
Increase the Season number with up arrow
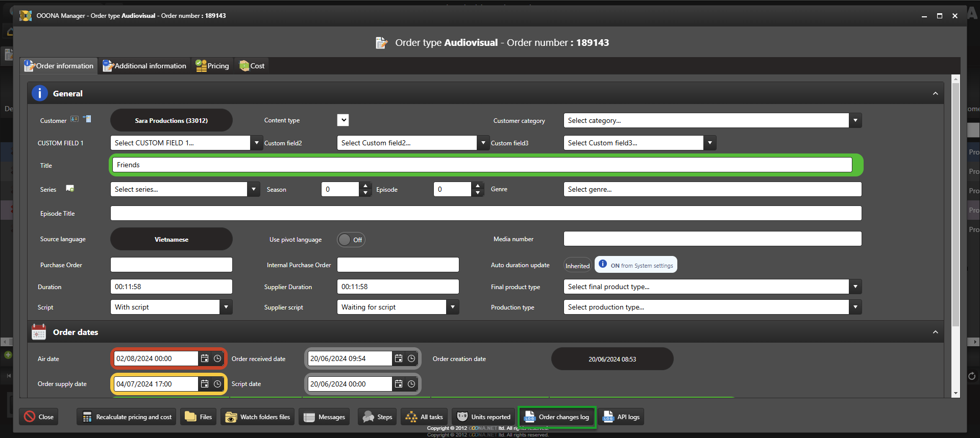point(365,186)
